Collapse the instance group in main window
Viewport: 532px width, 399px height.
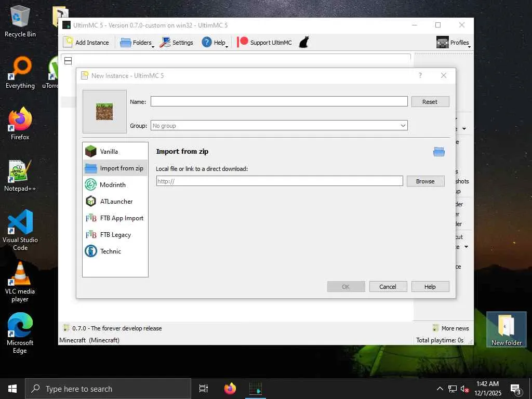click(68, 61)
